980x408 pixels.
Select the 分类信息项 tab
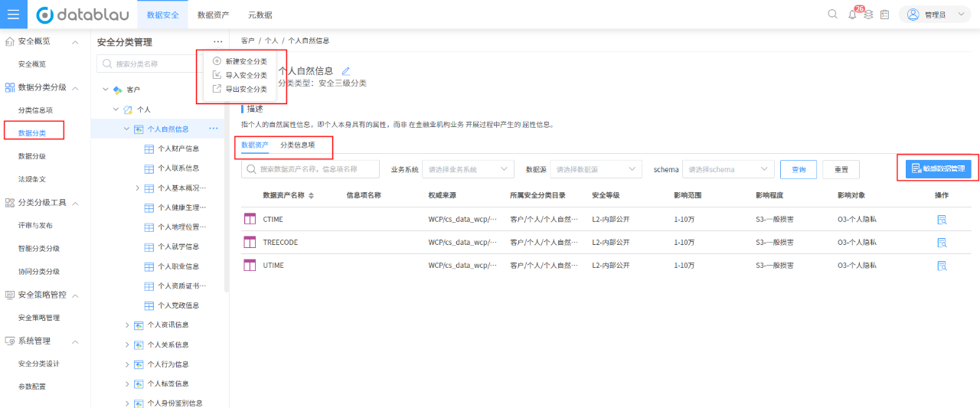pos(297,145)
